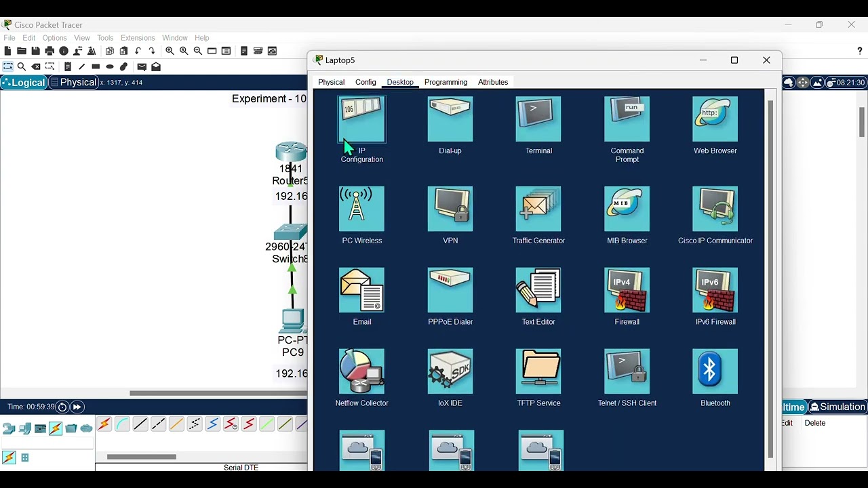Open the File menu
868x488 pixels.
(9, 38)
